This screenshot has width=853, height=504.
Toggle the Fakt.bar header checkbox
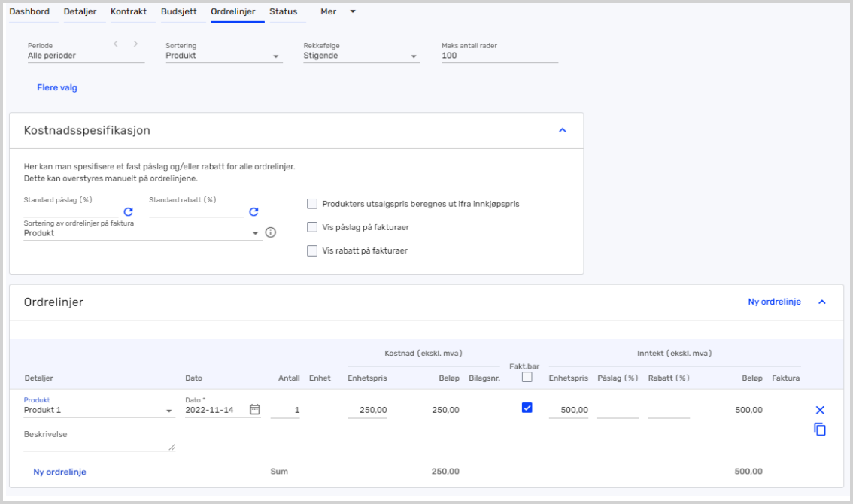point(527,377)
